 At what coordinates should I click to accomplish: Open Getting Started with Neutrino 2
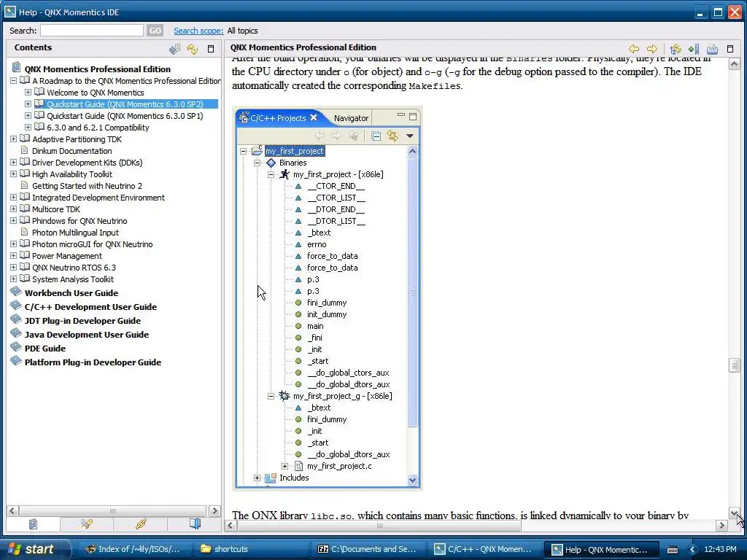click(88, 186)
